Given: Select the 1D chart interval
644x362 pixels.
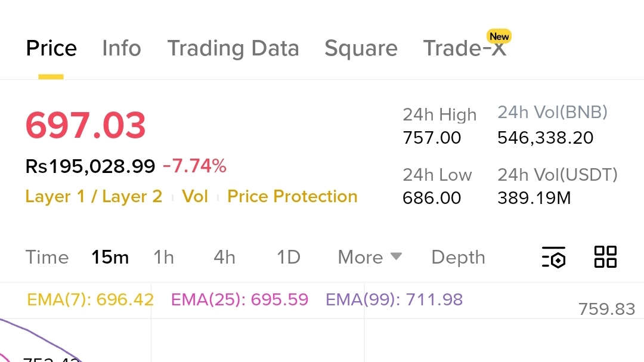Looking at the screenshot, I should click(288, 257).
